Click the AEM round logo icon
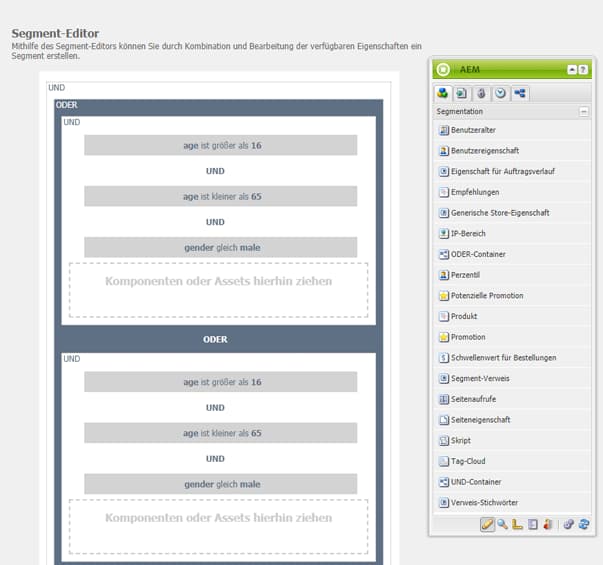 click(x=443, y=70)
